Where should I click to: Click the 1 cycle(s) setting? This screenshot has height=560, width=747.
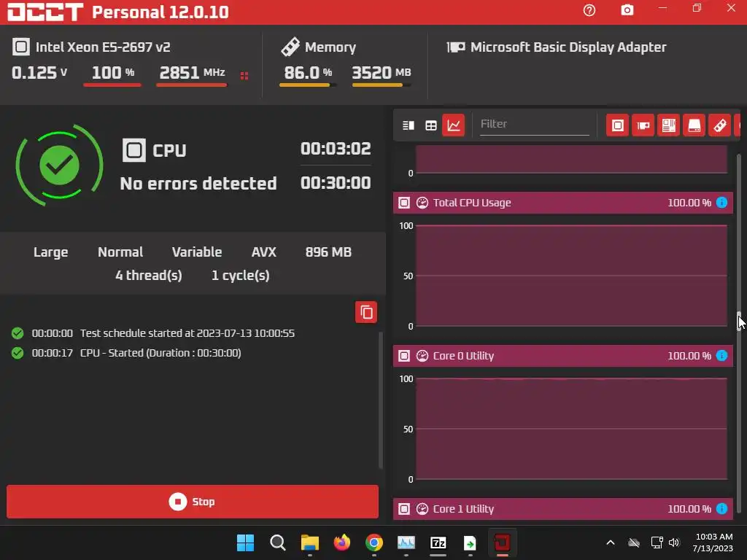240,275
